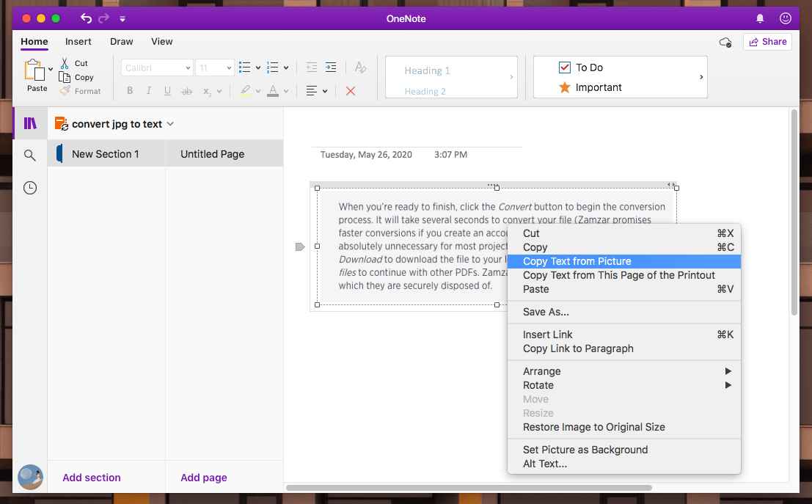The image size is (812, 504).
Task: Open the Rotate submenu
Action: pyautogui.click(x=624, y=385)
